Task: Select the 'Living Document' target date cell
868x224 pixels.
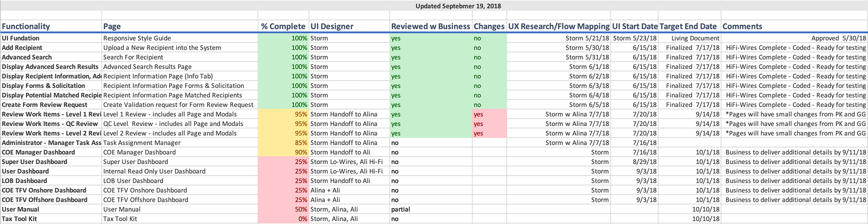Action: coord(689,38)
